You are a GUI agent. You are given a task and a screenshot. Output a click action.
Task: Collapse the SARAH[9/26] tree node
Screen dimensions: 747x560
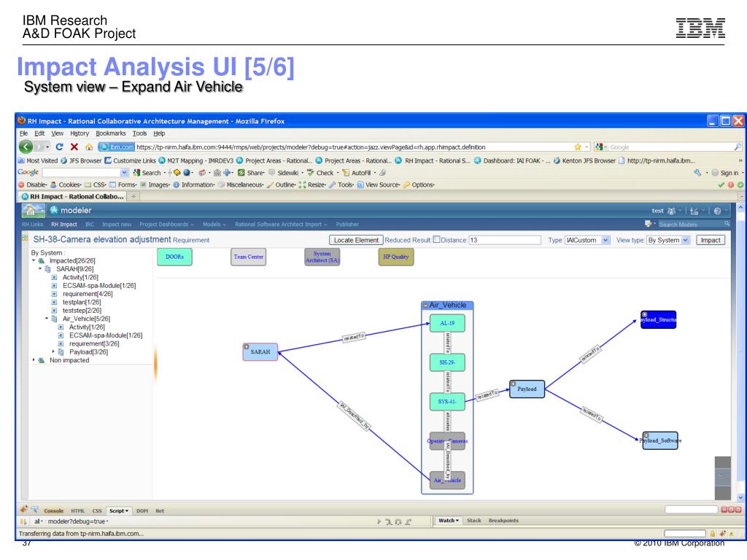(x=41, y=268)
